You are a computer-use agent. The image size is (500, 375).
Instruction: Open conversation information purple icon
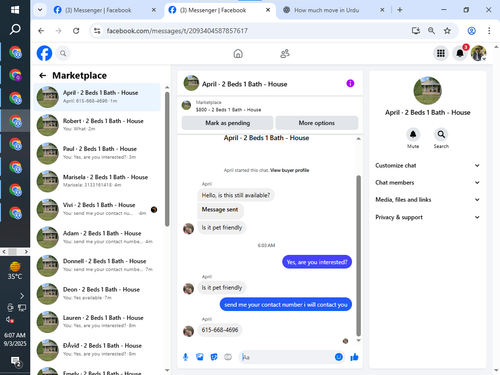point(350,83)
